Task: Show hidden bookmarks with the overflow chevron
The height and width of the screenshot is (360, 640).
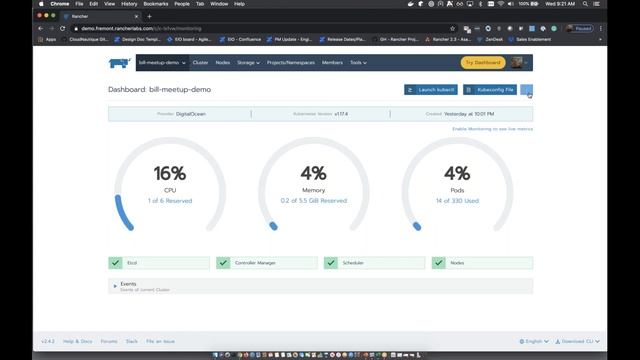Action: [x=600, y=40]
